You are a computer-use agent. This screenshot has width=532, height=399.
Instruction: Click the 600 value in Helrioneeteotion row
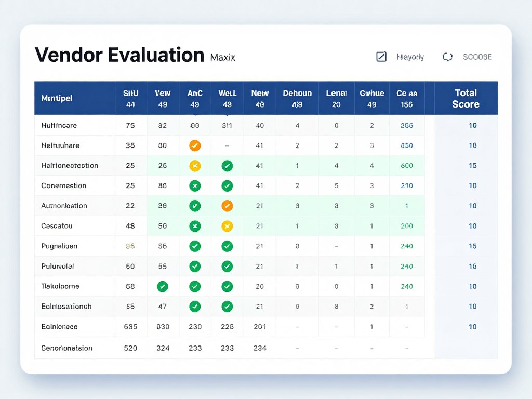point(407,166)
